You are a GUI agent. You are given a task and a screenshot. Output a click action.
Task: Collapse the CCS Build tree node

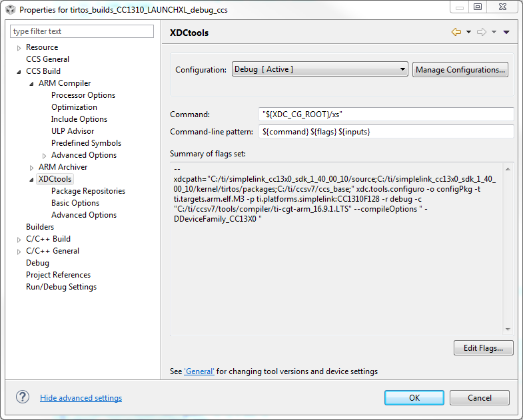pyautogui.click(x=19, y=72)
